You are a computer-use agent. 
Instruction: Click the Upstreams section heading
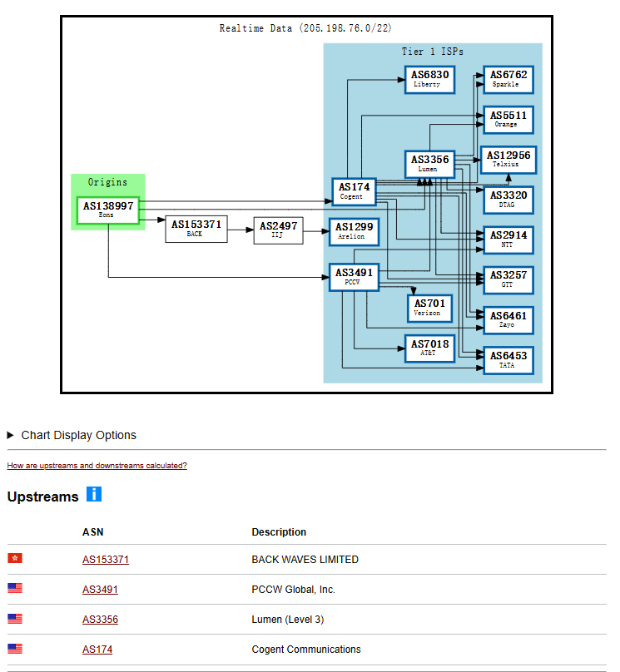coord(43,497)
